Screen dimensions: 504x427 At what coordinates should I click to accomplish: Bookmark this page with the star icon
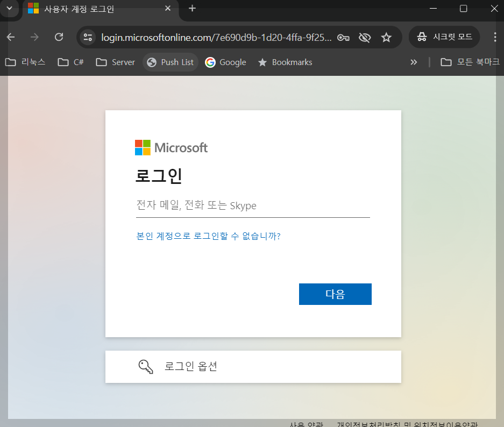(386, 38)
